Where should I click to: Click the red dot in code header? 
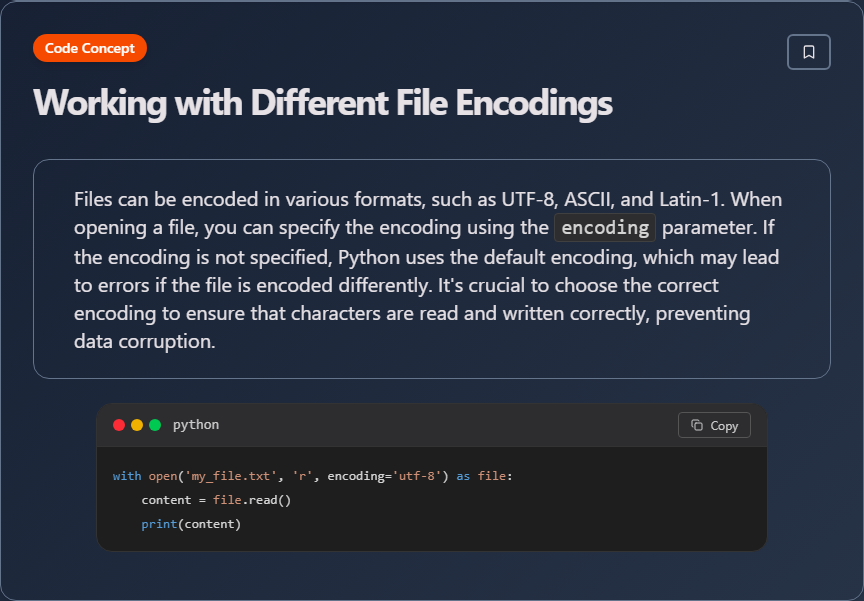tap(119, 425)
